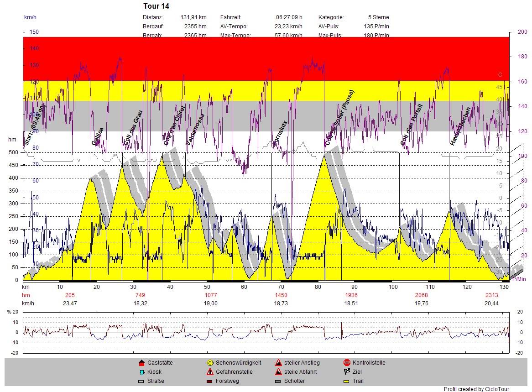
Task: Click the Tour 14 title
Action: pyautogui.click(x=156, y=6)
